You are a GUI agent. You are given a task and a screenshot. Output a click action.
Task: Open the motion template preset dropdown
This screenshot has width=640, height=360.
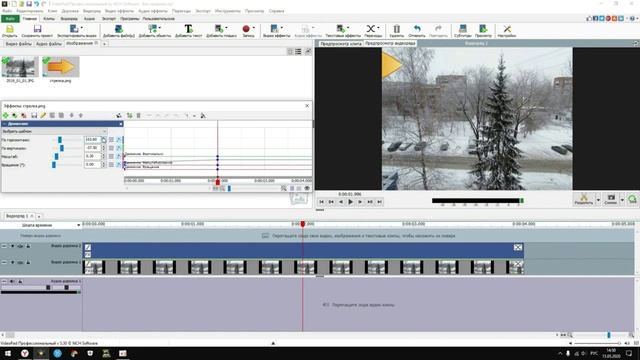tap(54, 131)
